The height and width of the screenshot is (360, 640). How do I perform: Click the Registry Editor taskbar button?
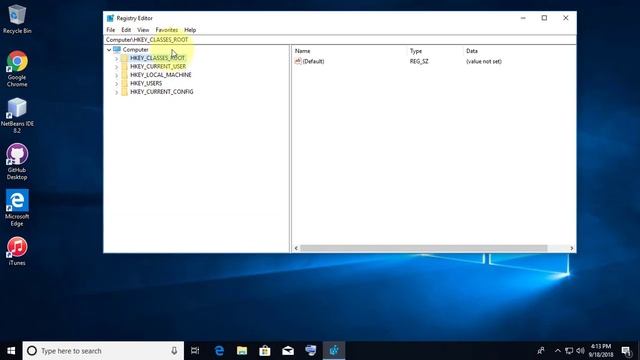coord(334,351)
